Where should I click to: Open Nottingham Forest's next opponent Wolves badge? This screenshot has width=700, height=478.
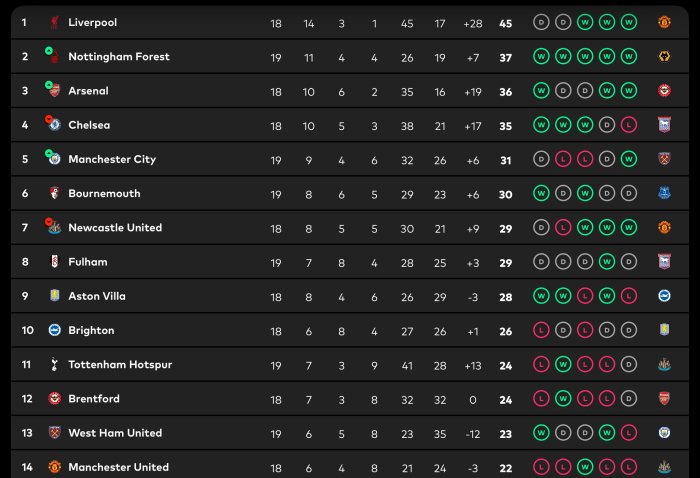[x=664, y=56]
